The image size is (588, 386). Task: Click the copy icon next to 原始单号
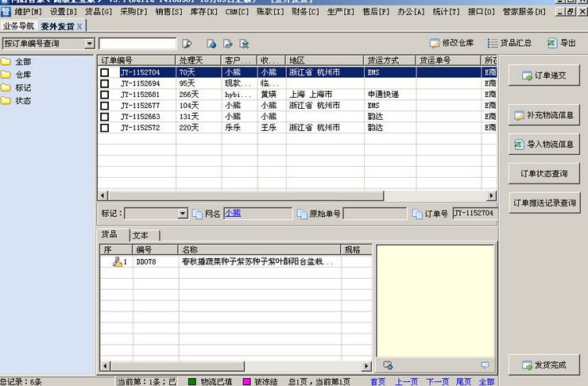point(300,214)
